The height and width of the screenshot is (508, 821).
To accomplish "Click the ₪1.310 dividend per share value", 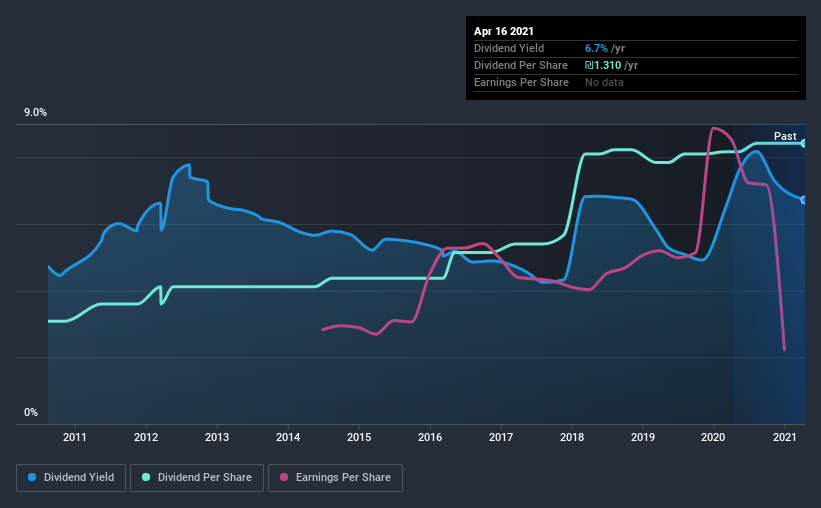I will (x=603, y=65).
